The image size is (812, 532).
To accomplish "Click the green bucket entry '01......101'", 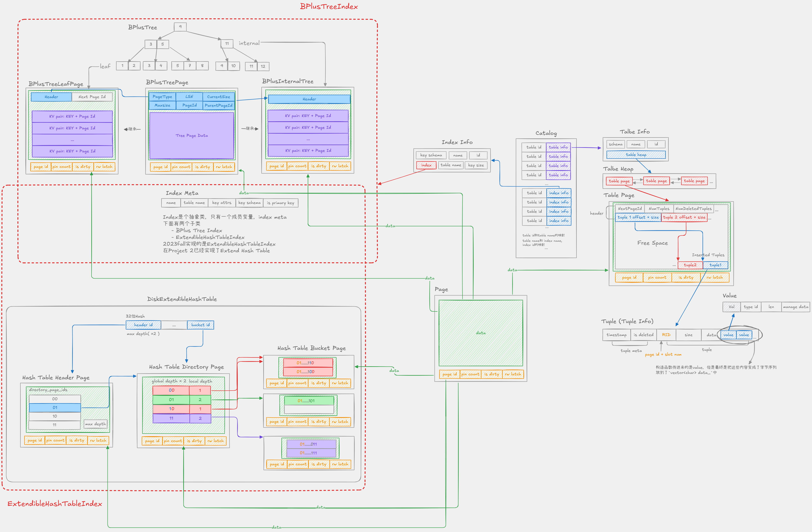I will pyautogui.click(x=309, y=401).
